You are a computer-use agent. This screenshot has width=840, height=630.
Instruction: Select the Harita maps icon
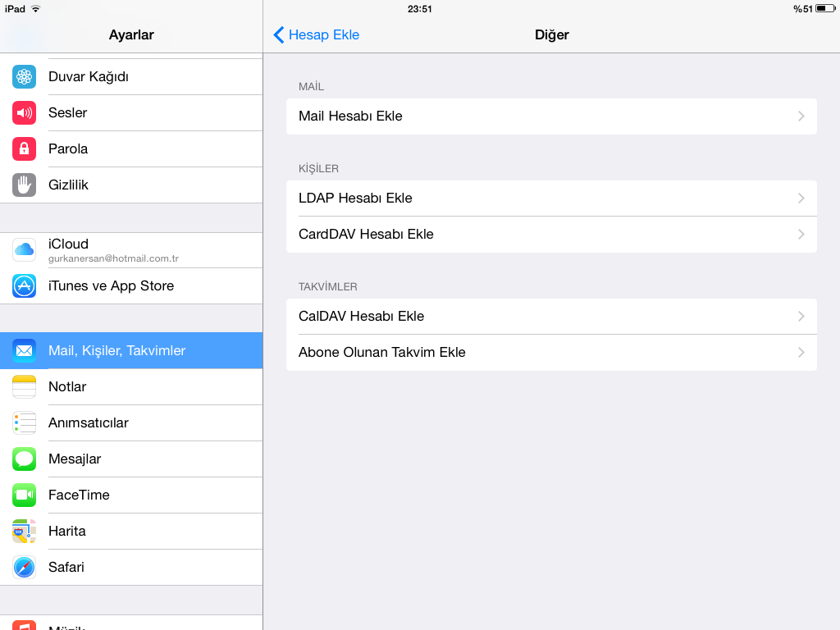point(24,531)
